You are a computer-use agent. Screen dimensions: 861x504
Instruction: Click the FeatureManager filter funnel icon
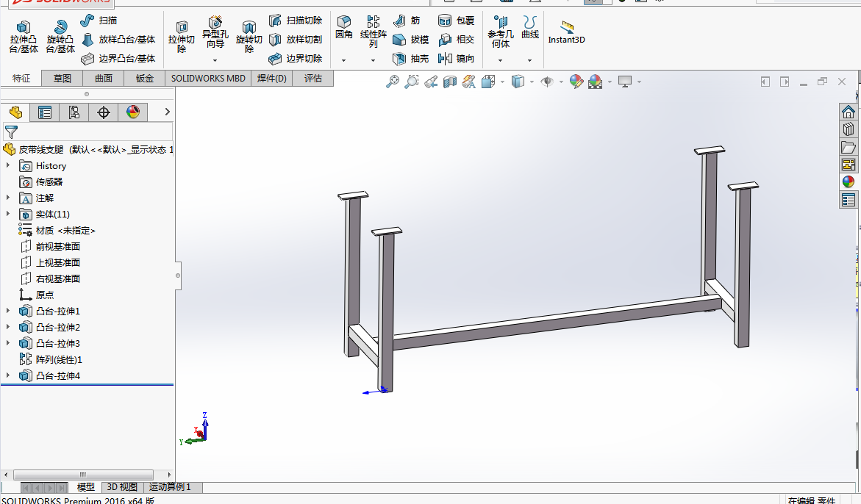point(11,132)
